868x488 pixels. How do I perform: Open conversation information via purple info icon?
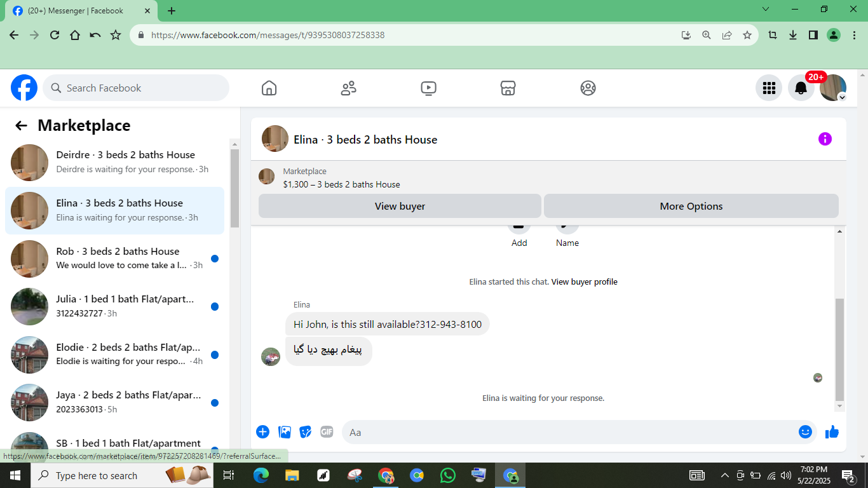[x=825, y=139]
